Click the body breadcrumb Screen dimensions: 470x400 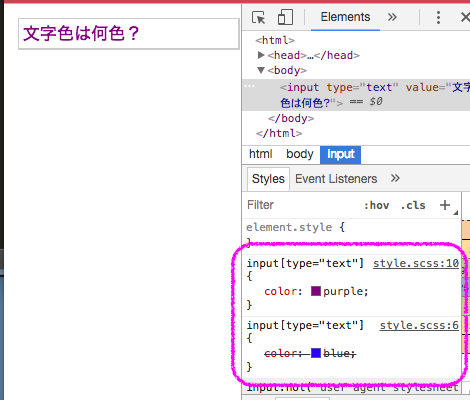[300, 154]
